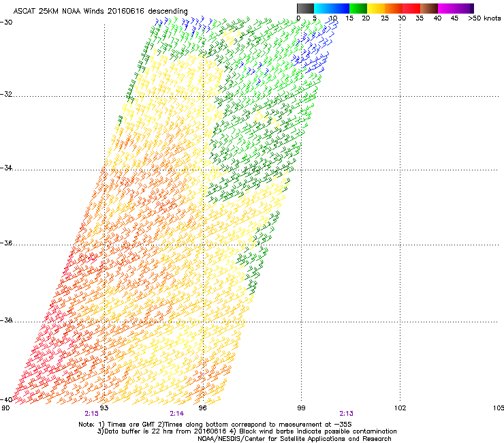Click the '93' longitude axis label
This screenshot has height=443, width=504.
[104, 408]
